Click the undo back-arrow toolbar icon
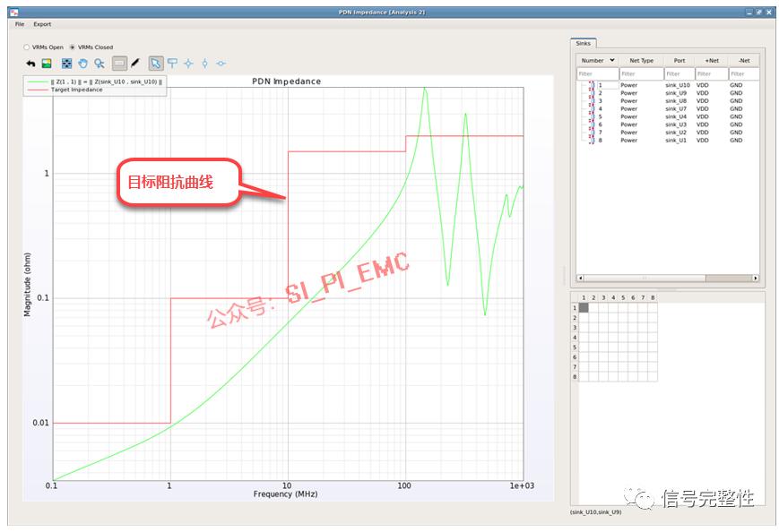779x532 pixels. tap(30, 64)
